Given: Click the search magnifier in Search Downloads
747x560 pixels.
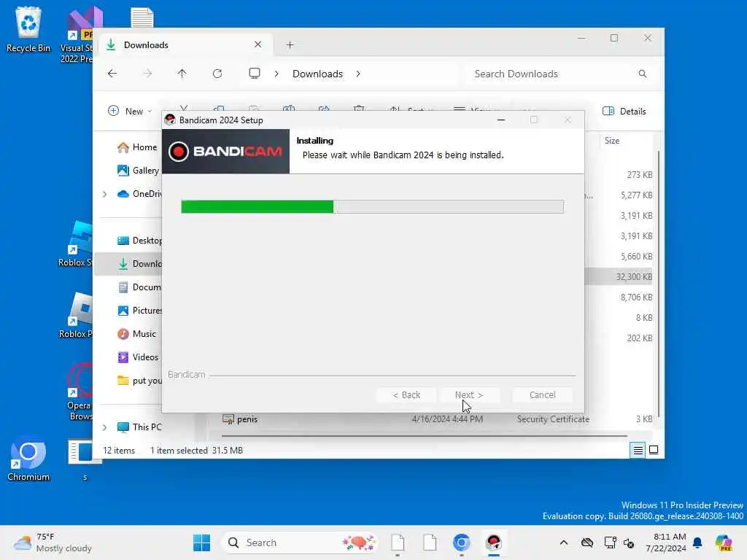Looking at the screenshot, I should (642, 74).
